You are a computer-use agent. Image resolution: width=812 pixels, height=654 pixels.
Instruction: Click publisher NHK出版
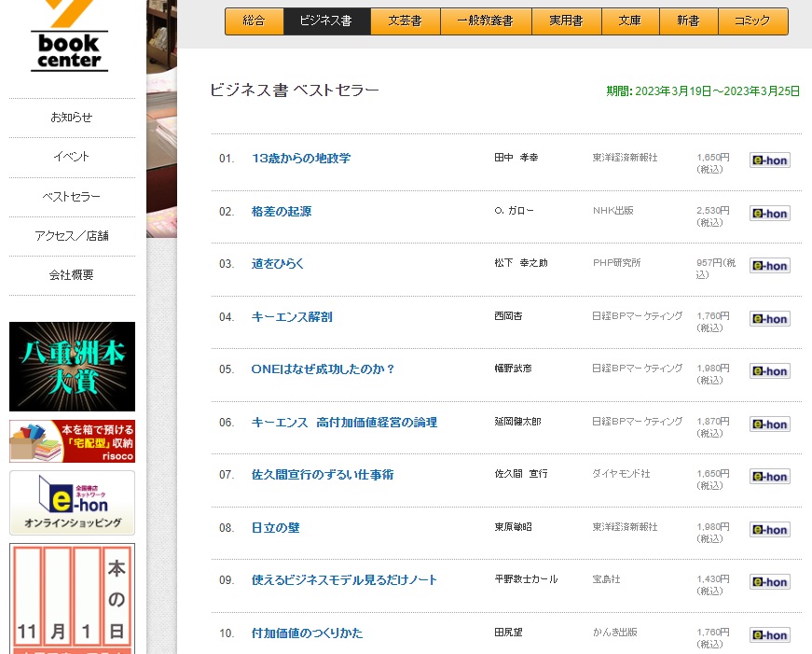coord(613,211)
